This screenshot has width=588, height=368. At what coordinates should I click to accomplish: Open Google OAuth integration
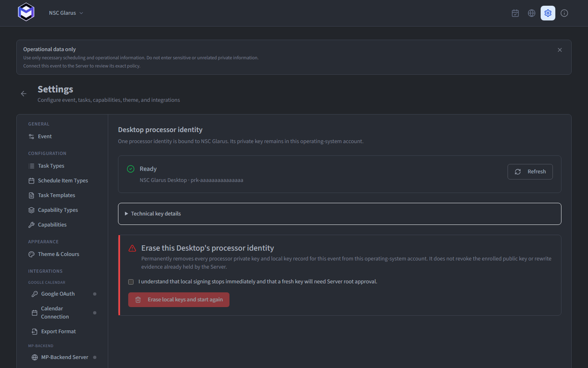coord(64,294)
